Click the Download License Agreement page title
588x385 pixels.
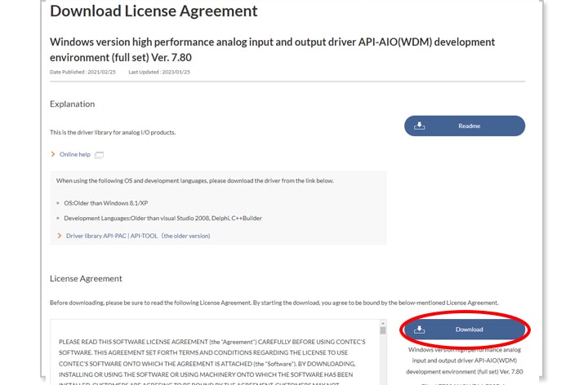coord(154,11)
